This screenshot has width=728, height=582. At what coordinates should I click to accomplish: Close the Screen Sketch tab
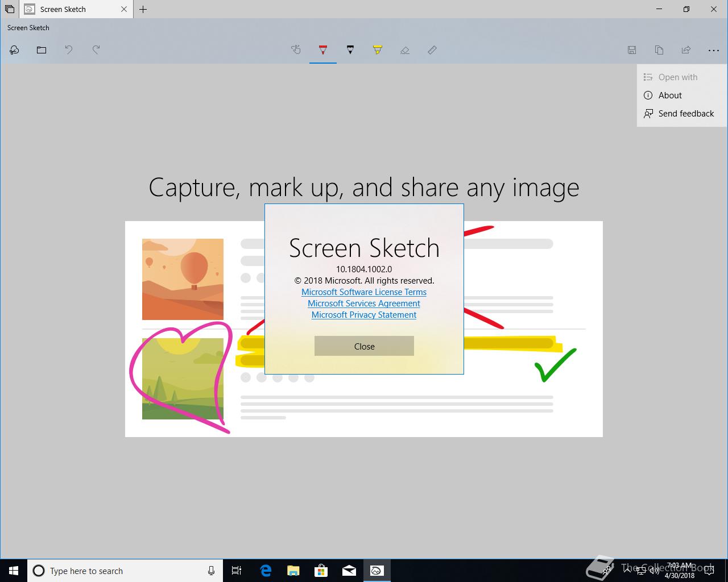point(124,9)
